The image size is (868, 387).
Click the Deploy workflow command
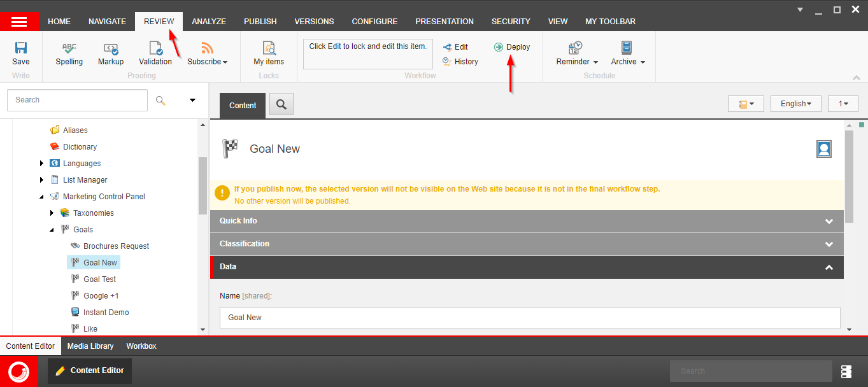(512, 47)
